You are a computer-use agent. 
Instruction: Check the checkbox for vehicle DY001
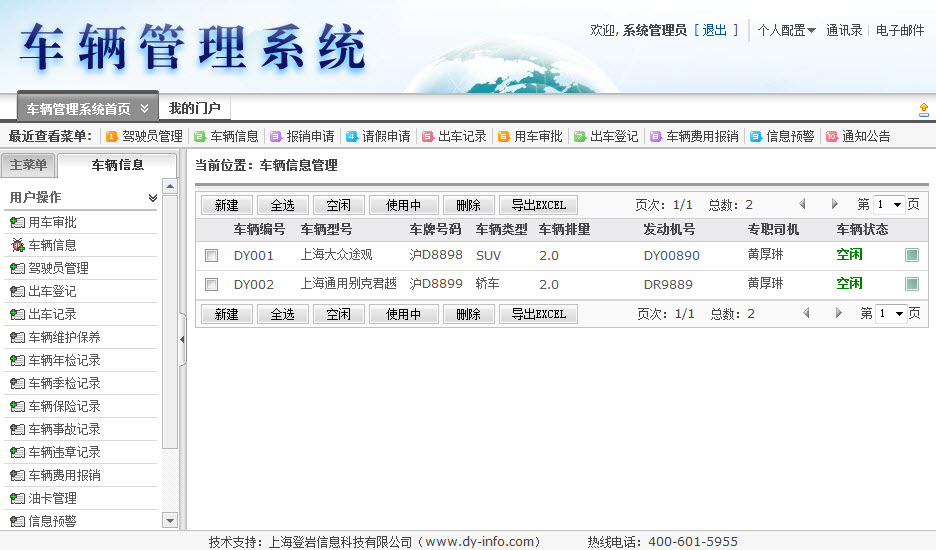(211, 256)
